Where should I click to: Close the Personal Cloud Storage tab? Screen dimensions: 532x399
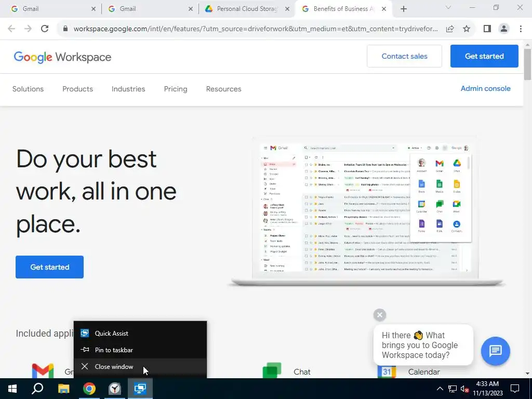(x=287, y=9)
